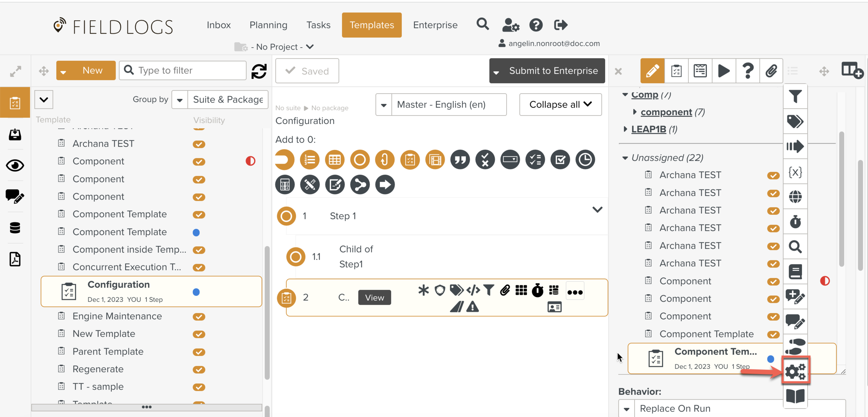Open Master - English language dropdown
868x417 pixels.
tap(441, 104)
